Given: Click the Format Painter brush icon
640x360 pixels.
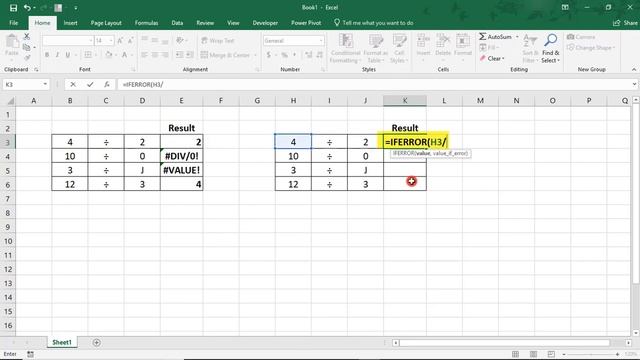Looking at the screenshot, I should tap(27, 58).
